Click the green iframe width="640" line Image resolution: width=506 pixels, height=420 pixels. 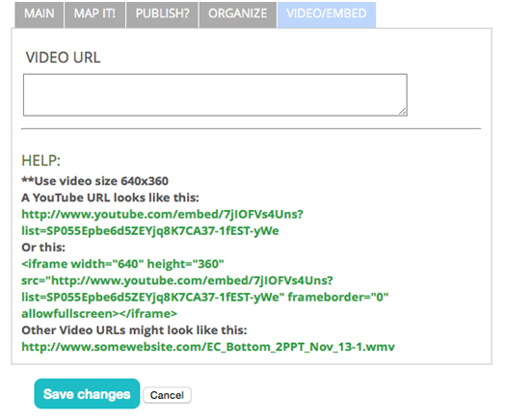click(x=122, y=264)
